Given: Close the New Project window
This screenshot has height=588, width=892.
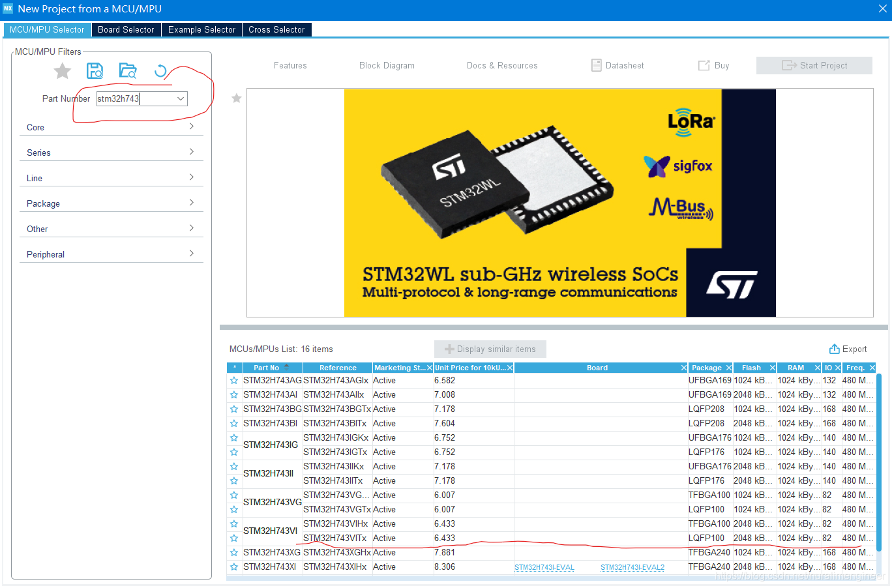Looking at the screenshot, I should click(x=882, y=8).
